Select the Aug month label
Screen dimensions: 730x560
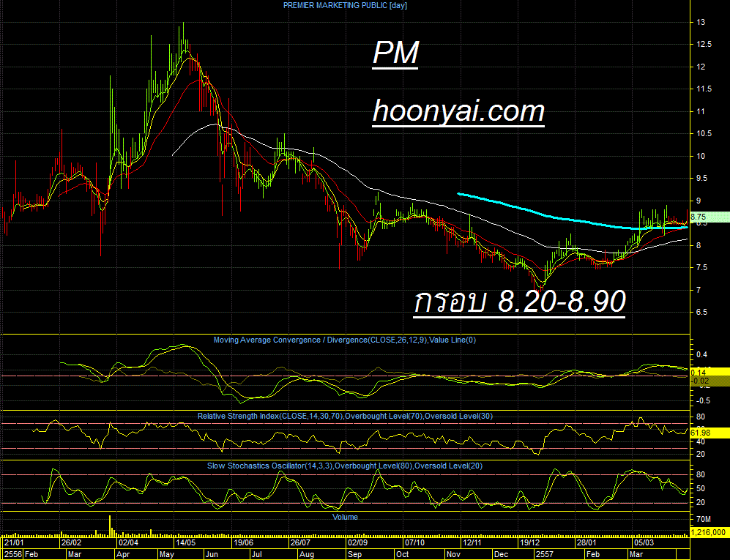tap(307, 554)
